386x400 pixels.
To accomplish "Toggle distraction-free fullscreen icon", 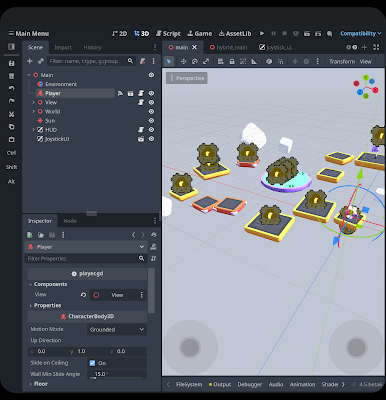I will point(376,47).
